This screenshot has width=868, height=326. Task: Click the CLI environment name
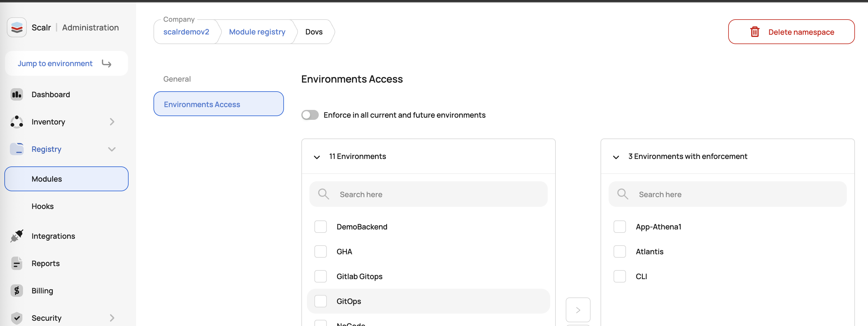pyautogui.click(x=641, y=277)
